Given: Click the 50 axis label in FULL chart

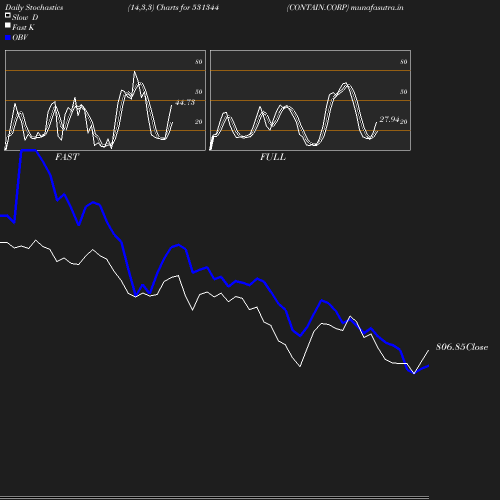Looking at the screenshot, I should [404, 92].
